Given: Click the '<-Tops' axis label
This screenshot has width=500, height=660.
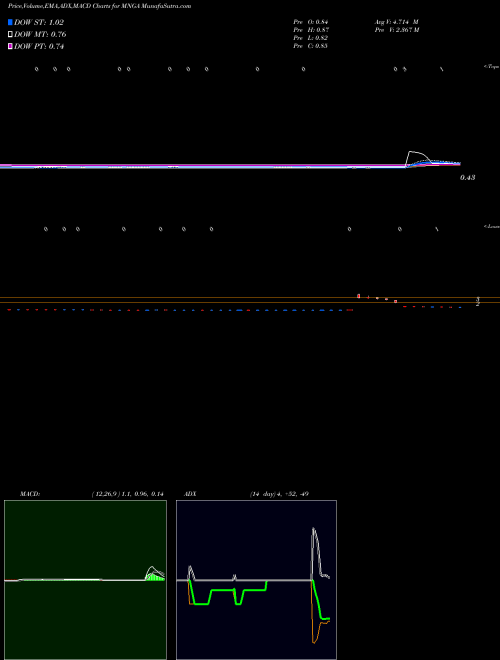Looking at the screenshot, I should tap(492, 67).
